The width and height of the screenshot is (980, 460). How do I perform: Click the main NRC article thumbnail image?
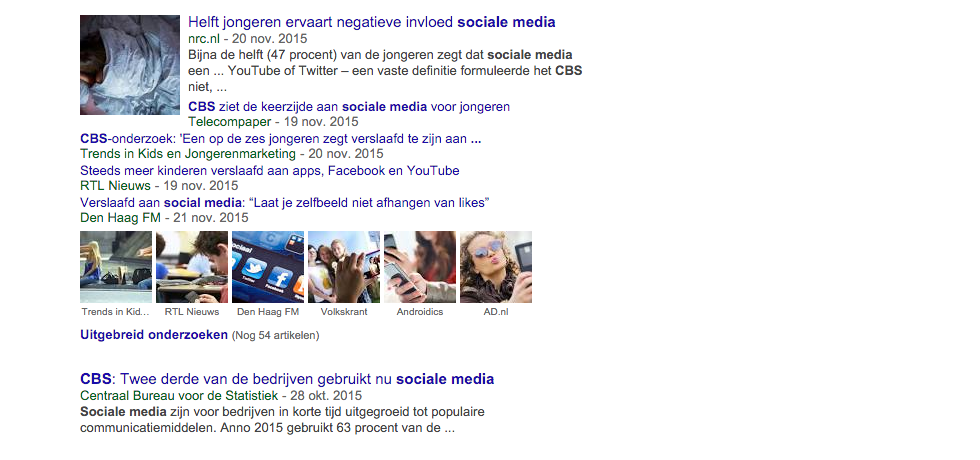click(130, 65)
